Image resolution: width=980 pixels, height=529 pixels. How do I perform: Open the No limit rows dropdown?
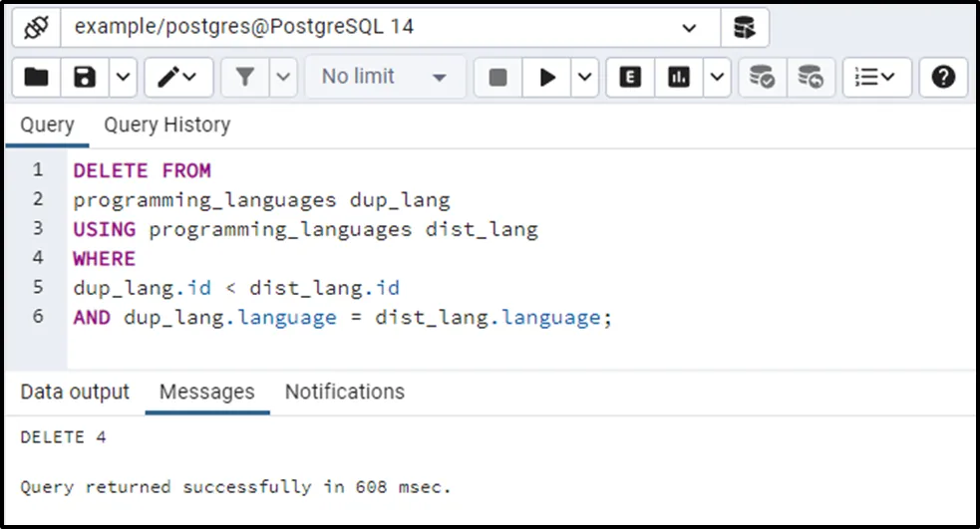pyautogui.click(x=385, y=77)
